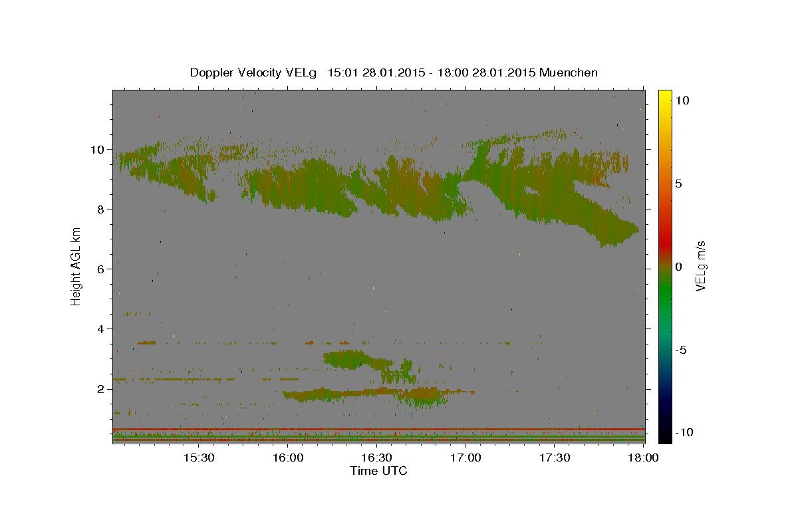Click the 16:00 time tick label
The height and width of the screenshot is (532, 798).
[288, 458]
